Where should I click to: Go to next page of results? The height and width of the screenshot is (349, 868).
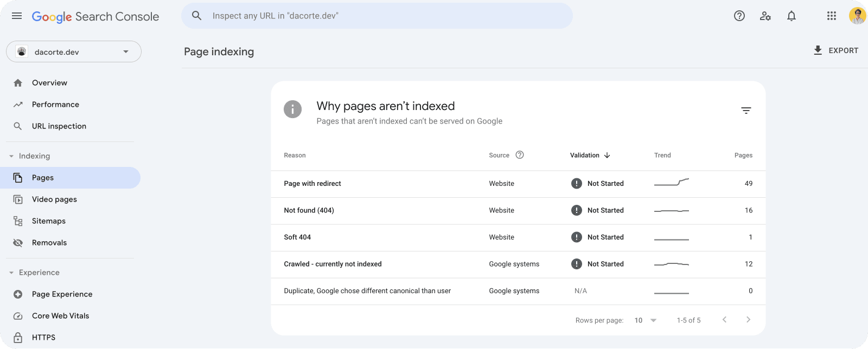[748, 320]
